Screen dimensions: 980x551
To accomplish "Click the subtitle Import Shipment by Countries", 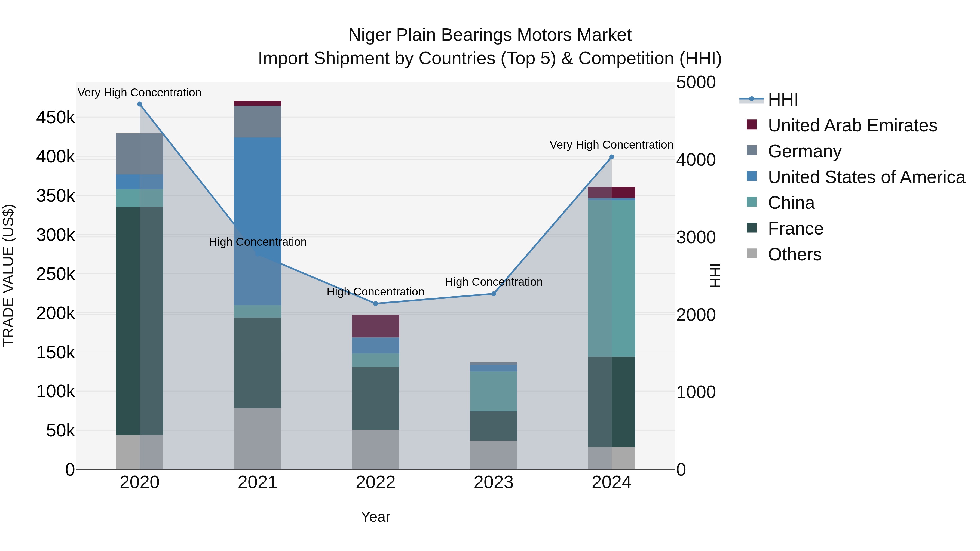I will (x=490, y=59).
